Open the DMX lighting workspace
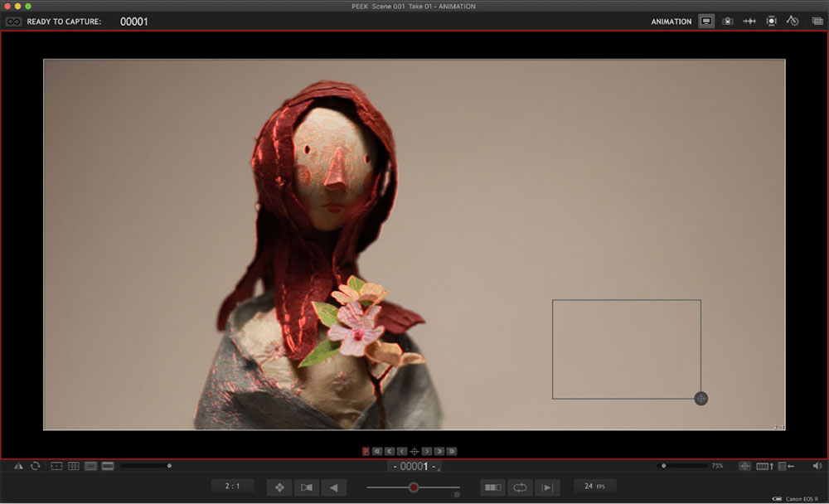The image size is (829, 504). click(771, 22)
